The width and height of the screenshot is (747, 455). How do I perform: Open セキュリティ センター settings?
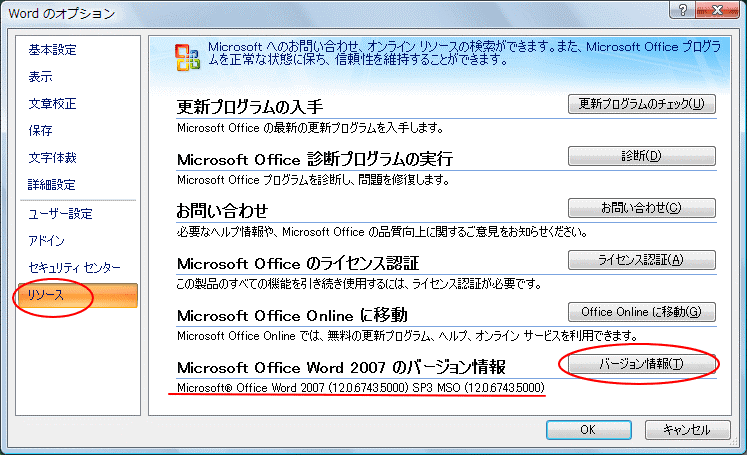tap(74, 268)
